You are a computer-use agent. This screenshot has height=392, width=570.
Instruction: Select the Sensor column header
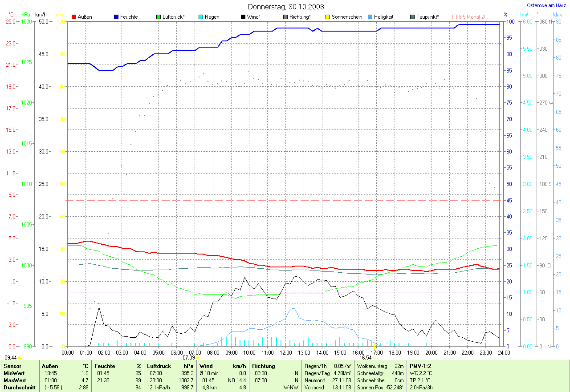(12, 366)
